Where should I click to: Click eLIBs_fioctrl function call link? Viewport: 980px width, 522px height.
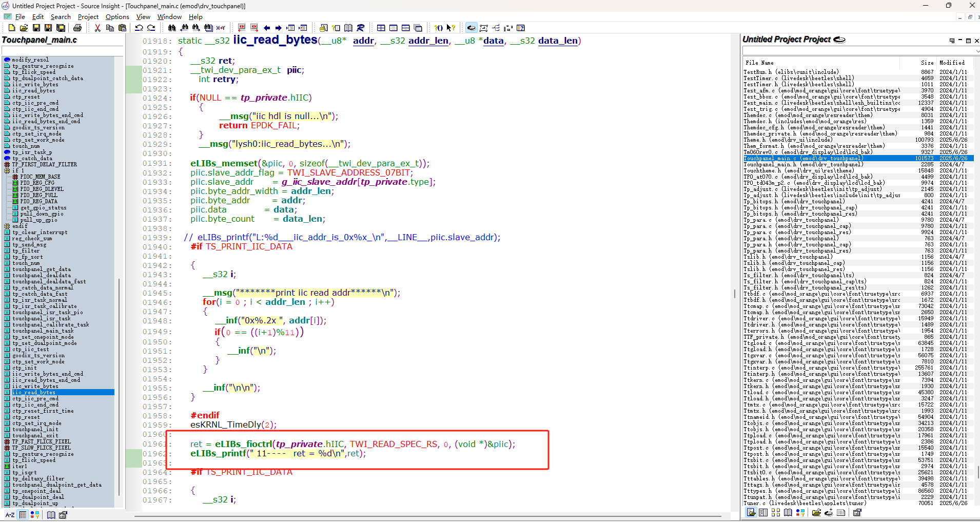[244, 444]
